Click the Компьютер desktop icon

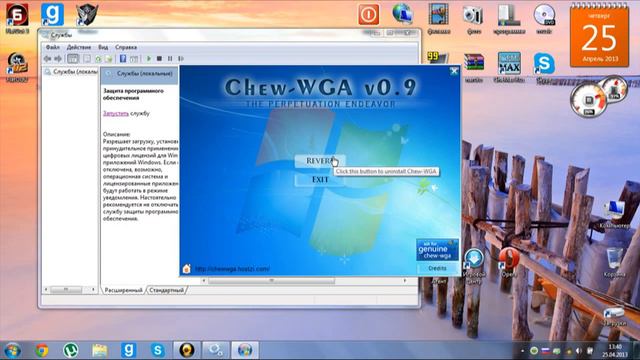tap(614, 211)
